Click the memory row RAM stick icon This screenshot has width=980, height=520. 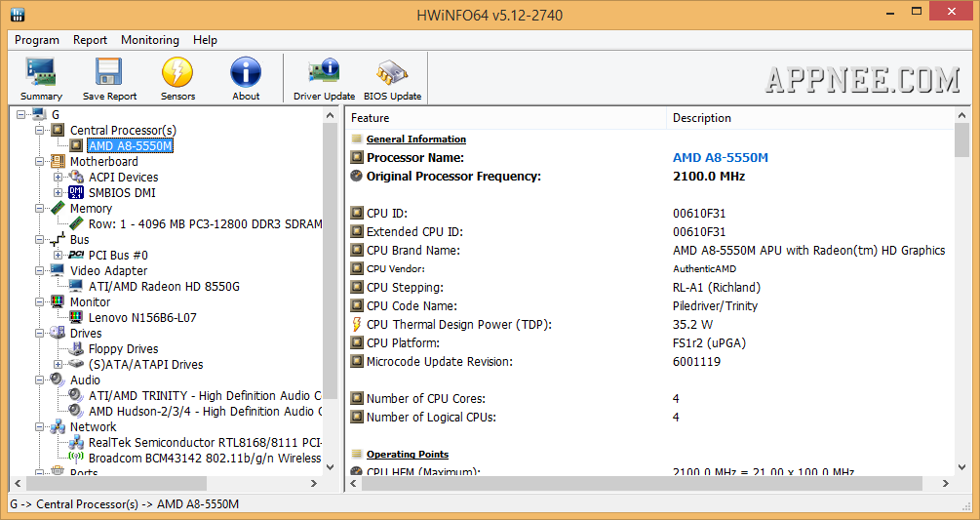coord(76,223)
